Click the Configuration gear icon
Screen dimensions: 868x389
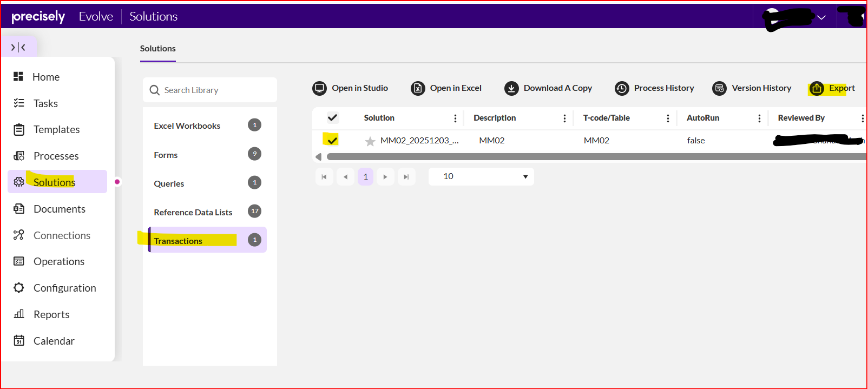(19, 288)
